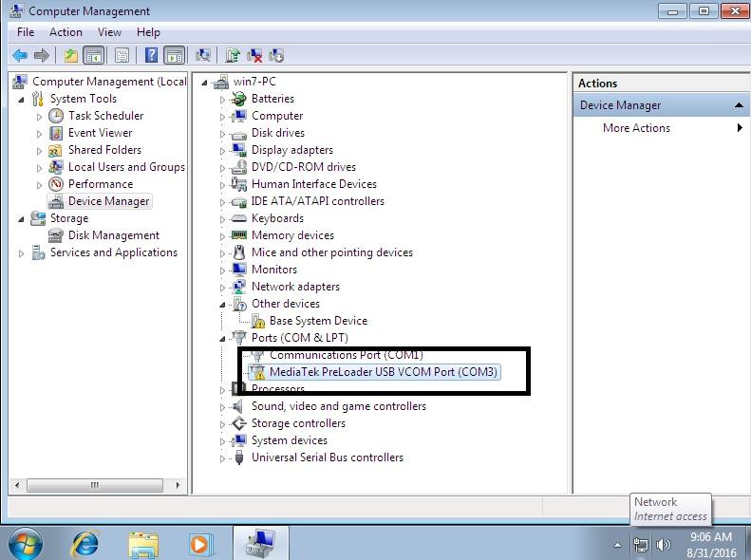Screen dimensions: 751x560
Task: Click Scan for hardware changes icon
Action: (203, 56)
